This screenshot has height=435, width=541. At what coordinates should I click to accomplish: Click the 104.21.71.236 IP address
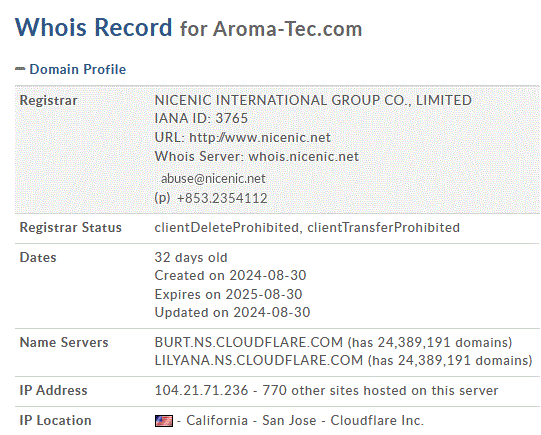pyautogui.click(x=201, y=390)
